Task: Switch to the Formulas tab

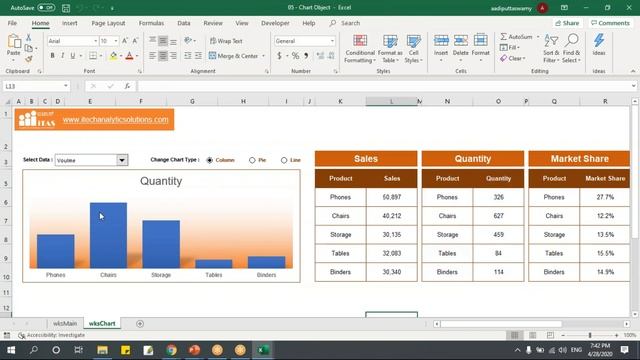Action: coord(151,23)
